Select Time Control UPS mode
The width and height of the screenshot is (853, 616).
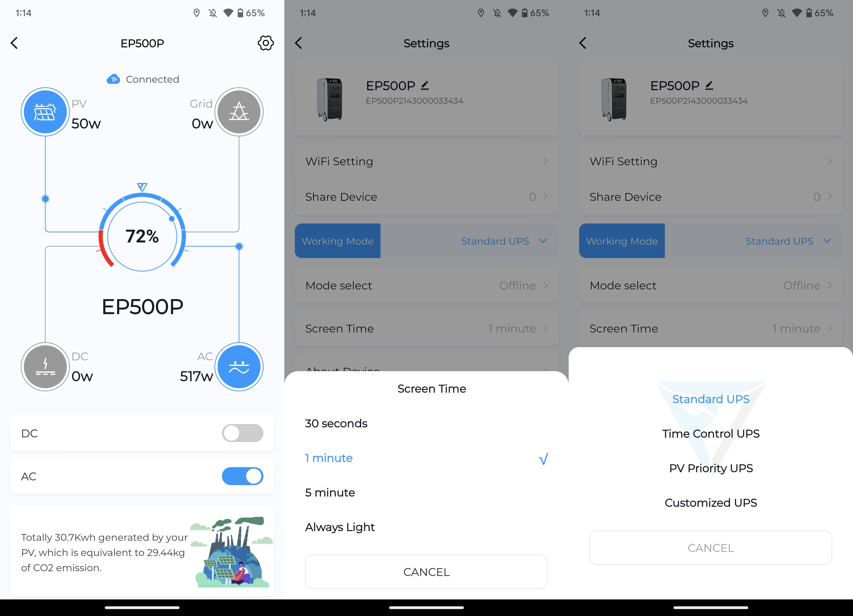711,433
